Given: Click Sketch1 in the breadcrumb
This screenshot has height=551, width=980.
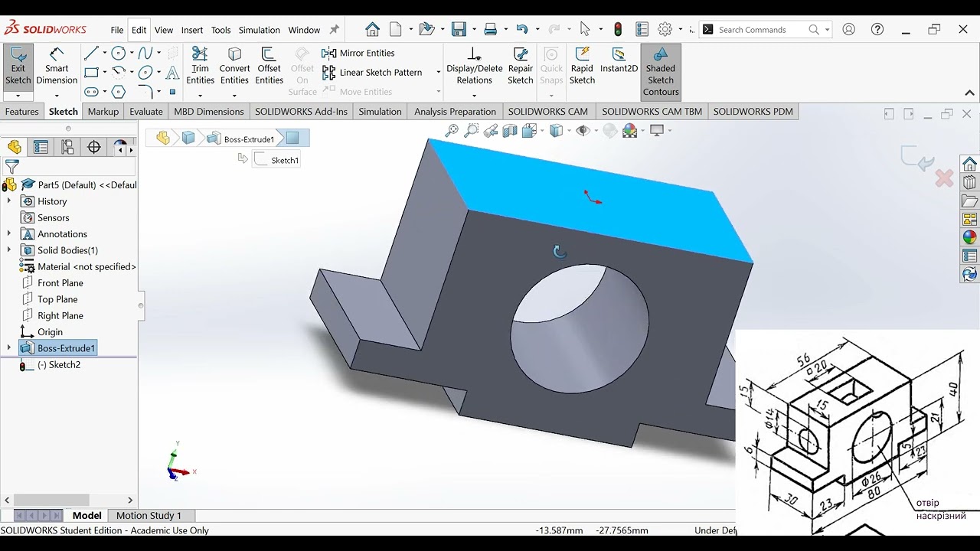Looking at the screenshot, I should (277, 160).
